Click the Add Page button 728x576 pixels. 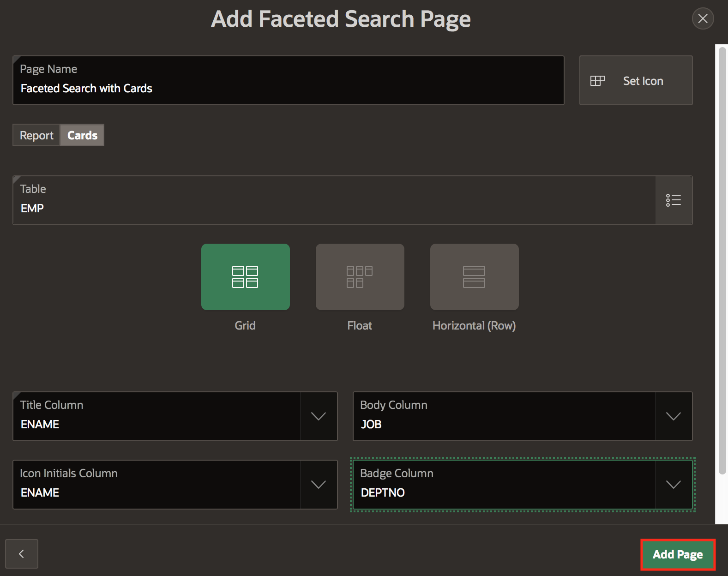pyautogui.click(x=677, y=554)
